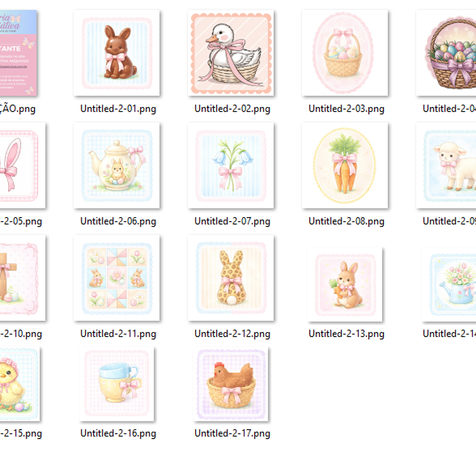Image resolution: width=476 pixels, height=476 pixels.
Task: Click the teapot with bunny thumbnail
Action: point(116,165)
